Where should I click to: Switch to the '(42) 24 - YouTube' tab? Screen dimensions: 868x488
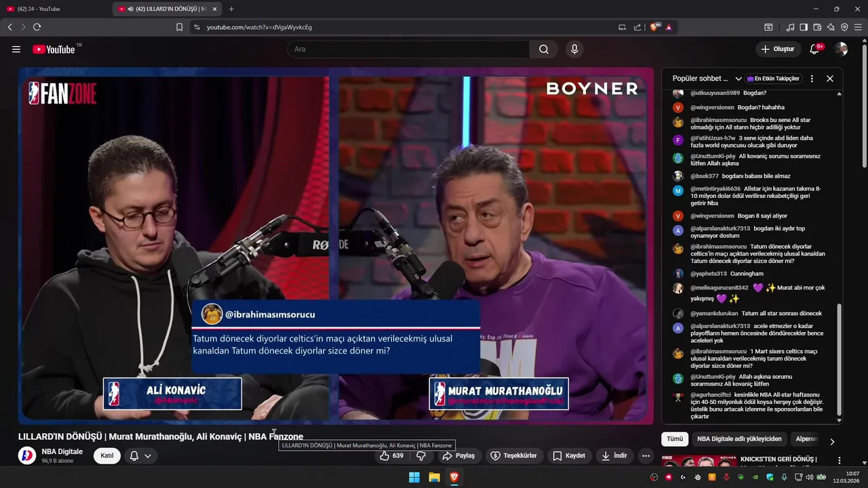click(x=56, y=9)
